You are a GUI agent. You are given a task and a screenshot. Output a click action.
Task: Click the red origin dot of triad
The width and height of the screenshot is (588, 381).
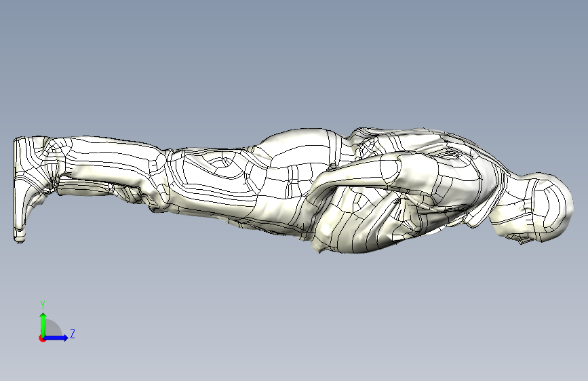coord(42,338)
